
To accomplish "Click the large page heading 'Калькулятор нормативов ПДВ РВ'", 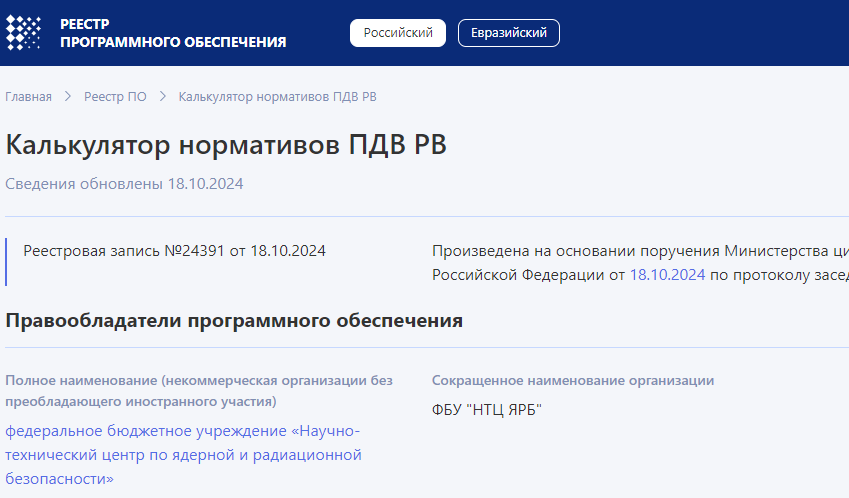I will click(x=226, y=145).
